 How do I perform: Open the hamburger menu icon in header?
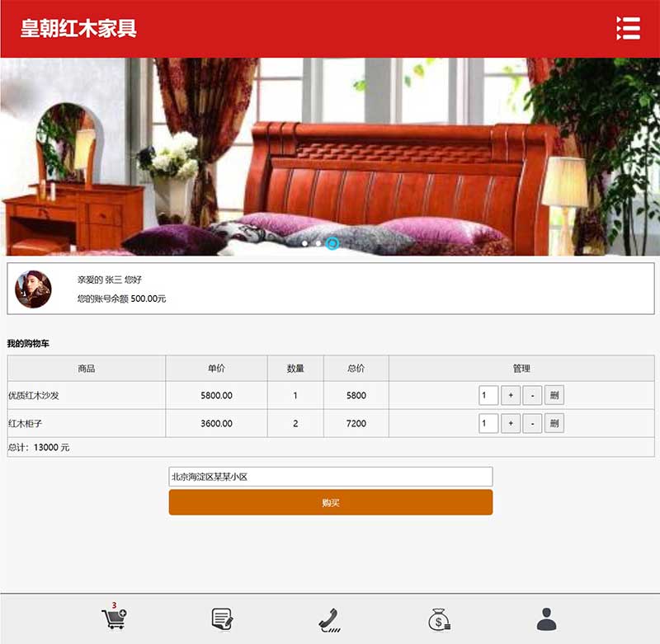(629, 28)
